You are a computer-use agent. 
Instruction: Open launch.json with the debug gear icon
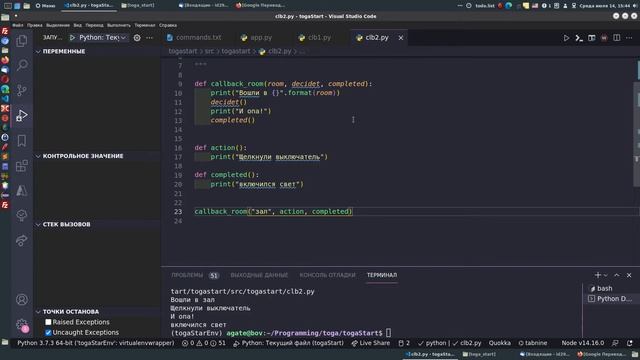(137, 38)
